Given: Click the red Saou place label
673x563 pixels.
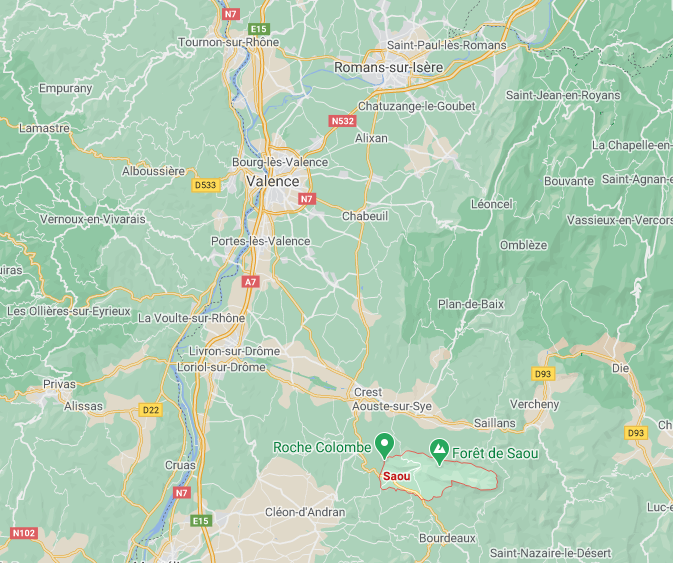Looking at the screenshot, I should [x=396, y=476].
